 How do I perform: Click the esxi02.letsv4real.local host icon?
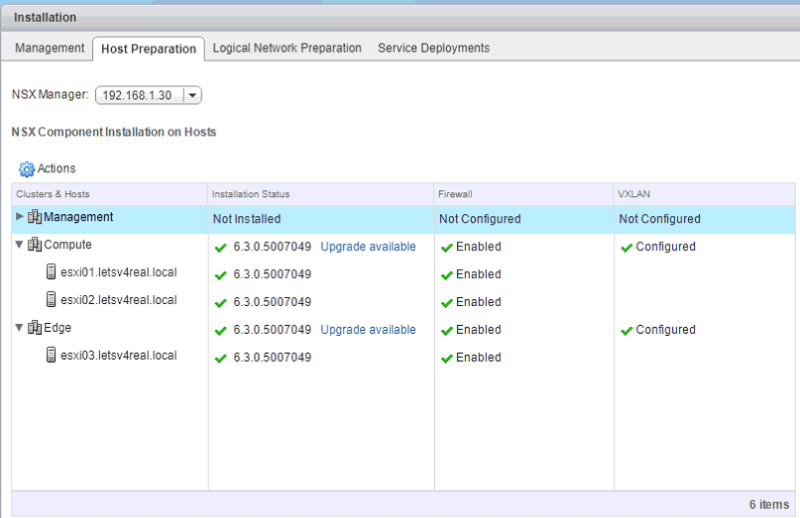coord(51,300)
